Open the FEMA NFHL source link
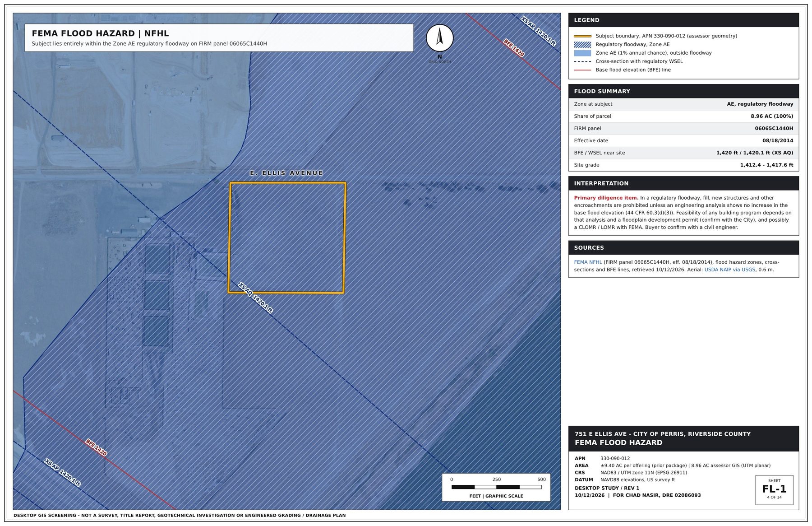Viewport: 812px width, 526px height. pos(588,262)
